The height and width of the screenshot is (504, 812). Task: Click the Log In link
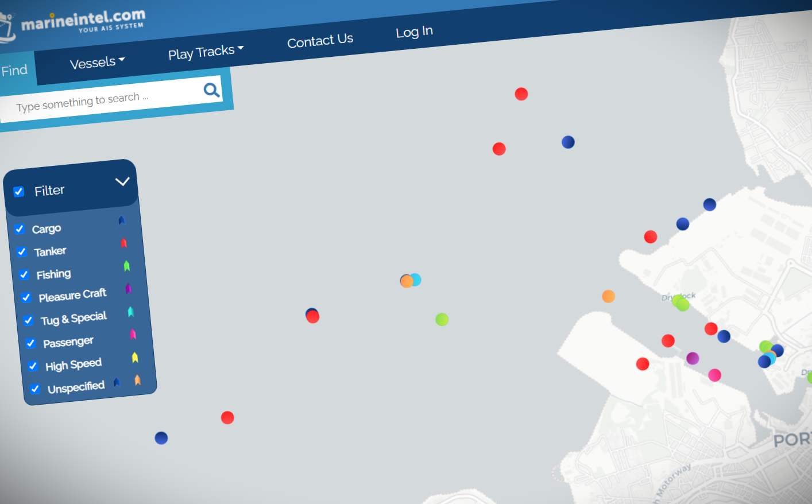tap(414, 32)
